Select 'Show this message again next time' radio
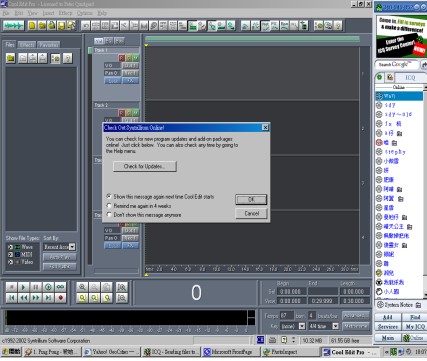The height and width of the screenshot is (361, 427). click(109, 196)
